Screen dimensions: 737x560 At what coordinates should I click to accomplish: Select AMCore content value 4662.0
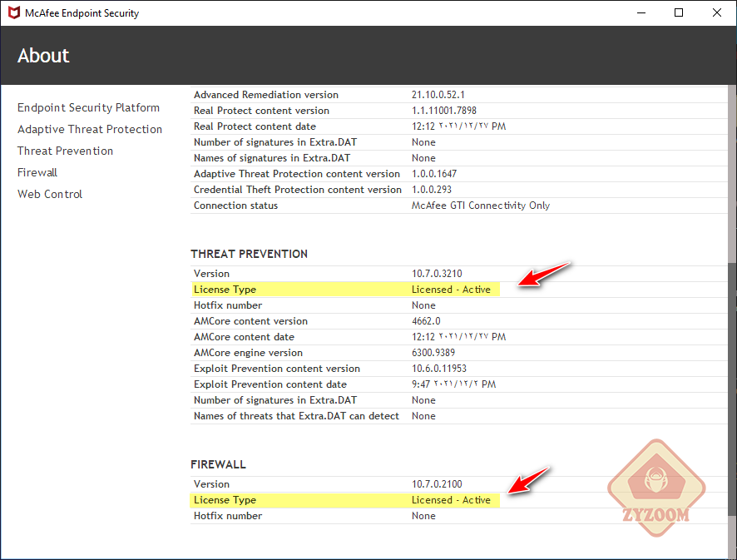(427, 321)
